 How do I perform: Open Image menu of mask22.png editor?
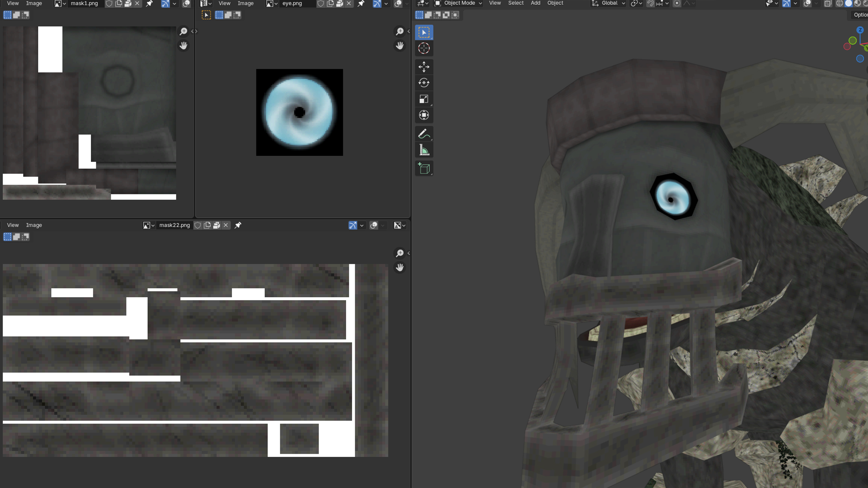(34, 225)
